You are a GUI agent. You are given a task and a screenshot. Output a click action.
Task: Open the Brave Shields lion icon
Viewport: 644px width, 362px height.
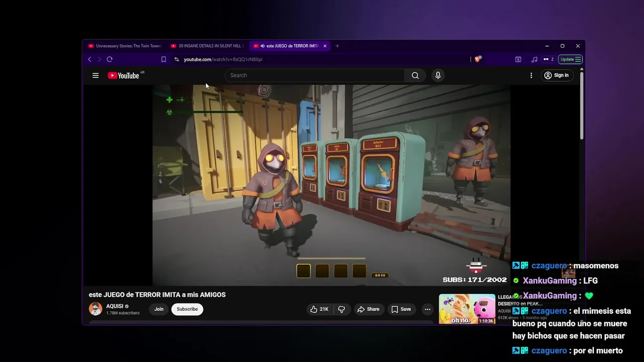click(477, 59)
